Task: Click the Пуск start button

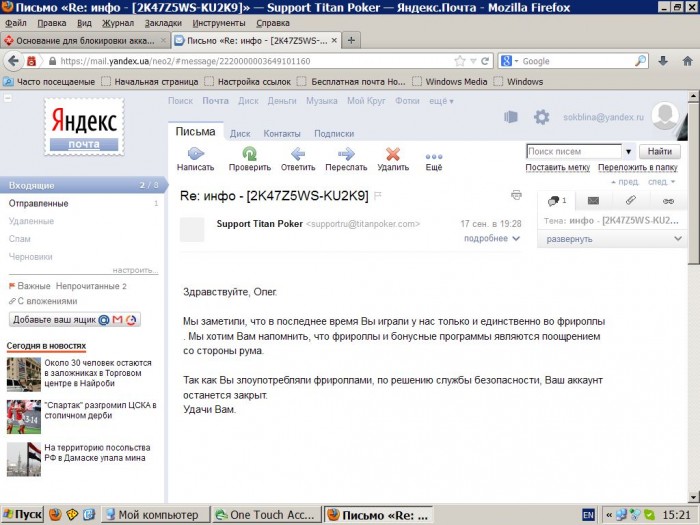Action: tap(22, 515)
